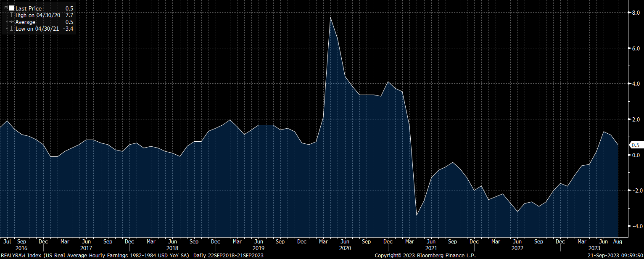Select the 'Last Price' legend label

(29, 8)
